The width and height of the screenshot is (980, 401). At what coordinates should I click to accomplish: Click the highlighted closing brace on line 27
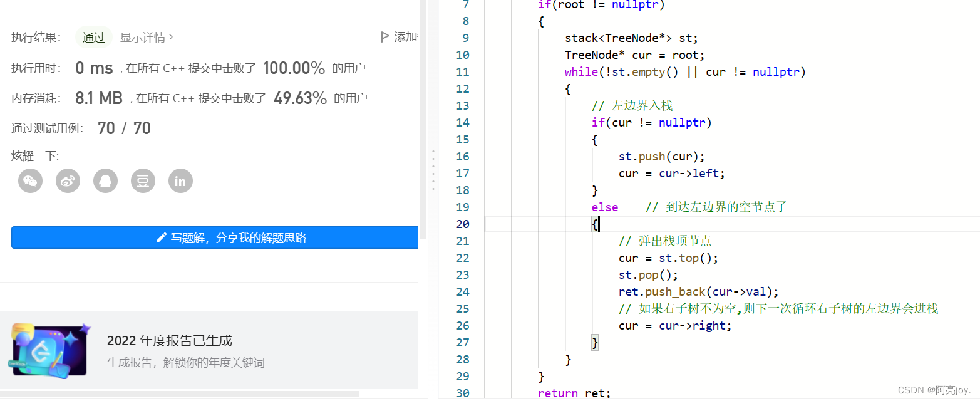coord(595,343)
